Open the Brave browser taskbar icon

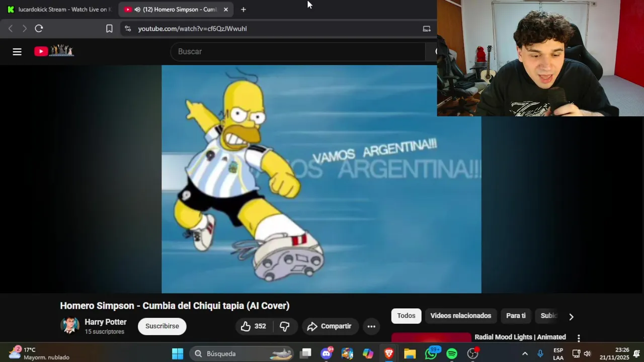click(x=389, y=354)
